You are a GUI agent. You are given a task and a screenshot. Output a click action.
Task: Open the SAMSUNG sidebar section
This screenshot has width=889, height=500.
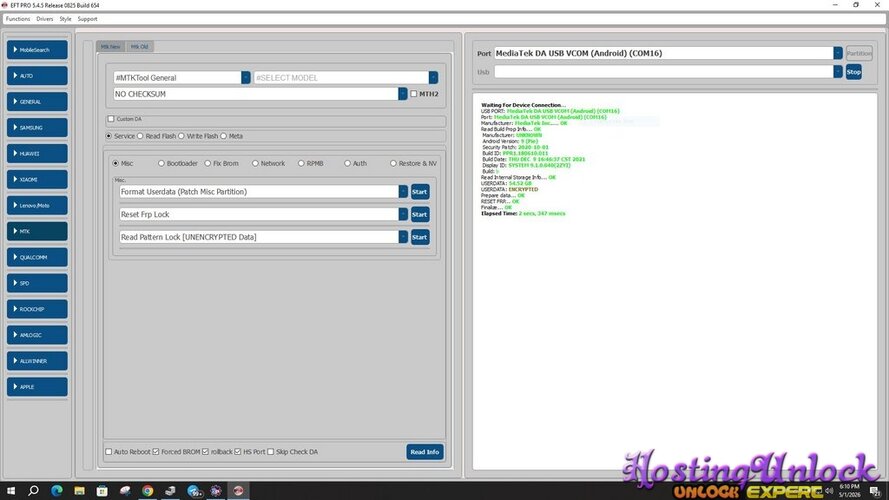tap(37, 128)
